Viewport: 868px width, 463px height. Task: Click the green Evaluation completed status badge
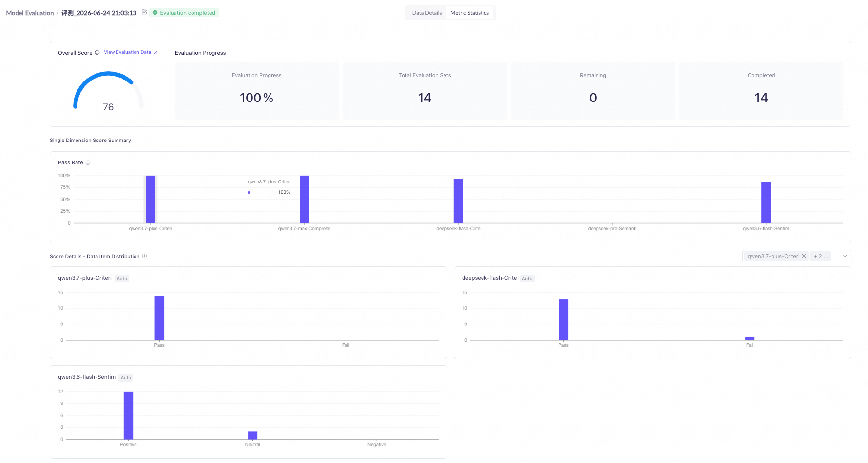[184, 13]
